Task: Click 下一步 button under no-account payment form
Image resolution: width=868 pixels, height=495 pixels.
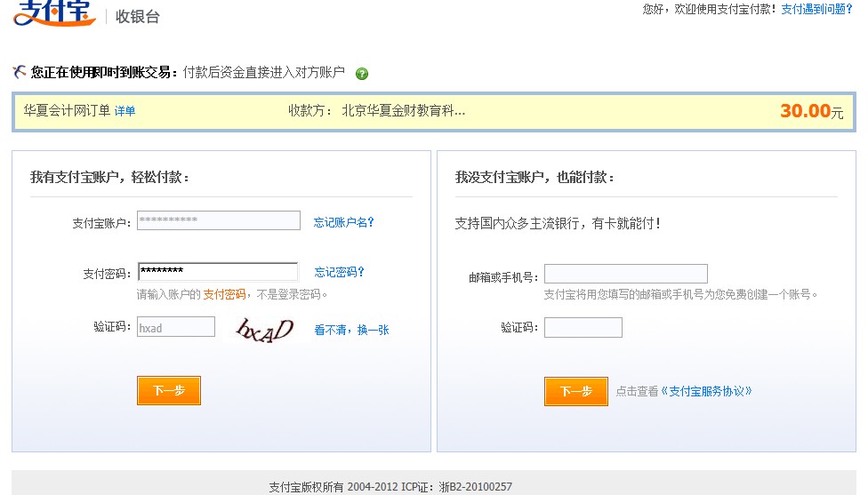Action: (x=576, y=392)
